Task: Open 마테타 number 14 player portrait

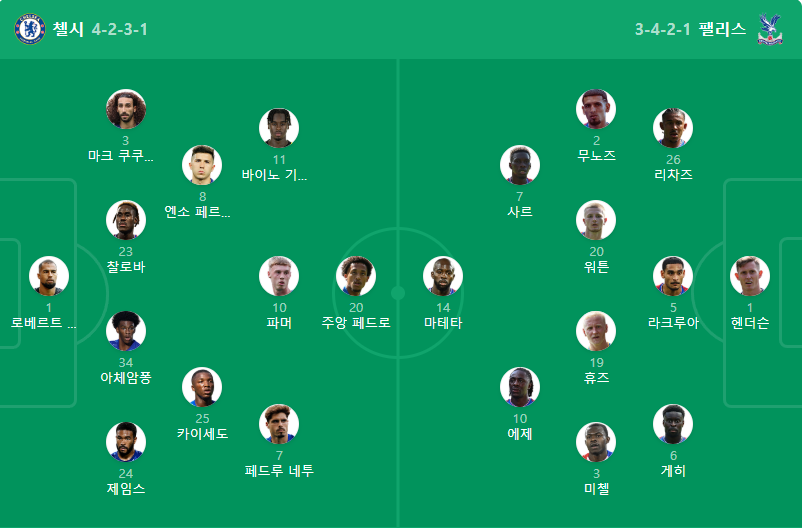Action: tap(443, 276)
